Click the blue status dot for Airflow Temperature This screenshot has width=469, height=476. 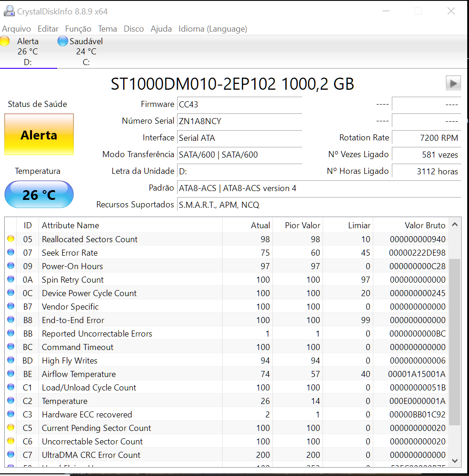[11, 373]
